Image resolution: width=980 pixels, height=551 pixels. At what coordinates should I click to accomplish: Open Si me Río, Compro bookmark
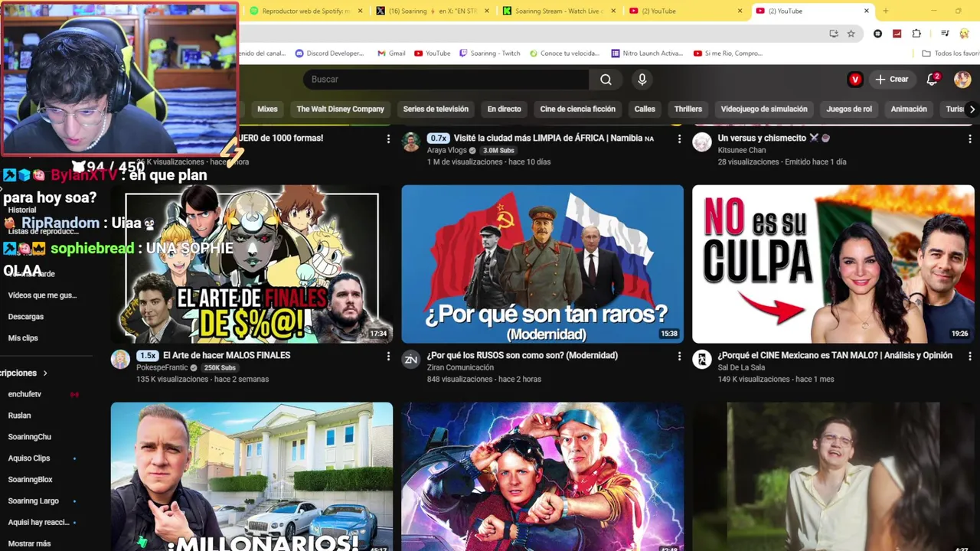tap(728, 54)
